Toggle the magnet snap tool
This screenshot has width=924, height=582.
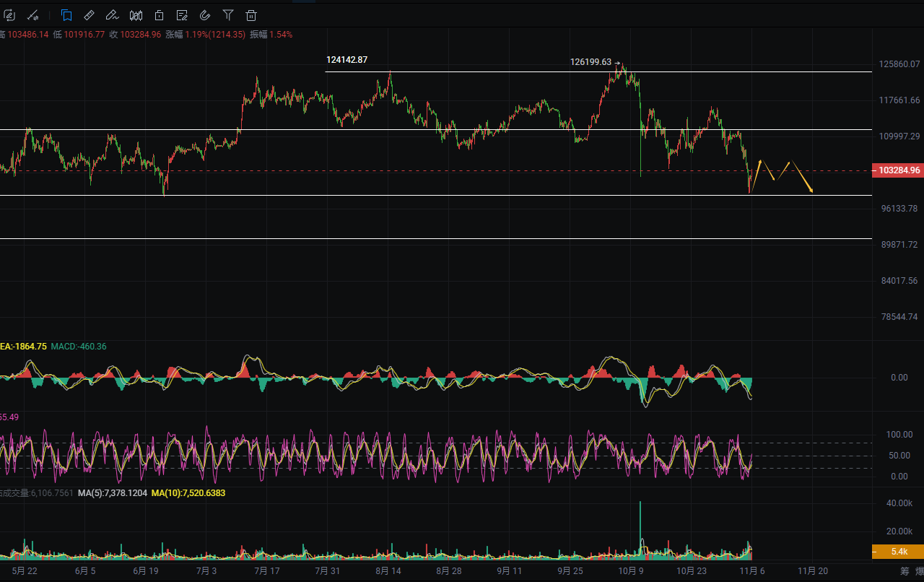(x=205, y=14)
